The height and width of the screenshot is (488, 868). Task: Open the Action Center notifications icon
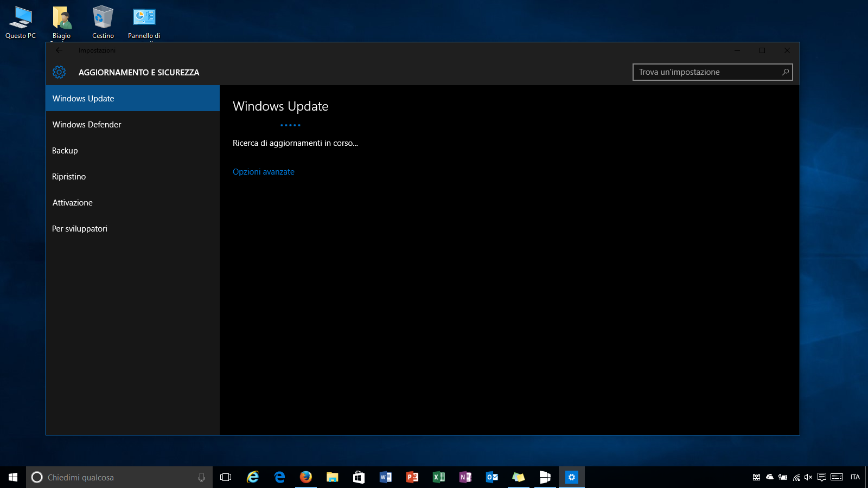pyautogui.click(x=822, y=477)
